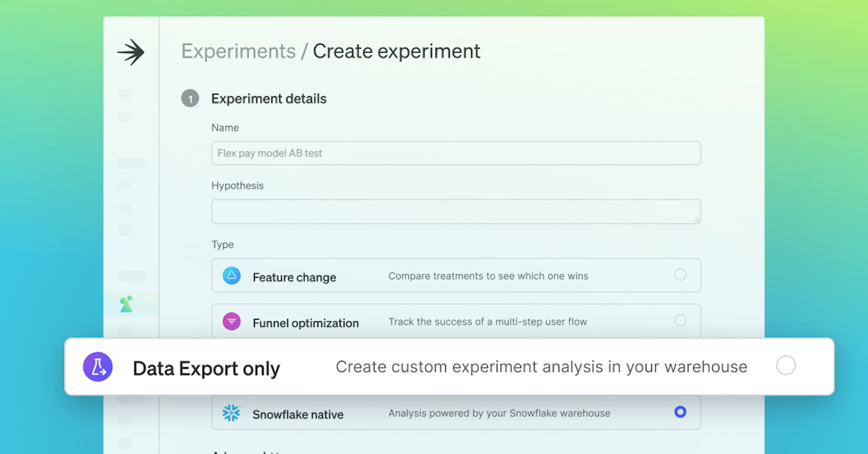Click the Data Export only title text
The width and height of the screenshot is (868, 454).
(206, 368)
